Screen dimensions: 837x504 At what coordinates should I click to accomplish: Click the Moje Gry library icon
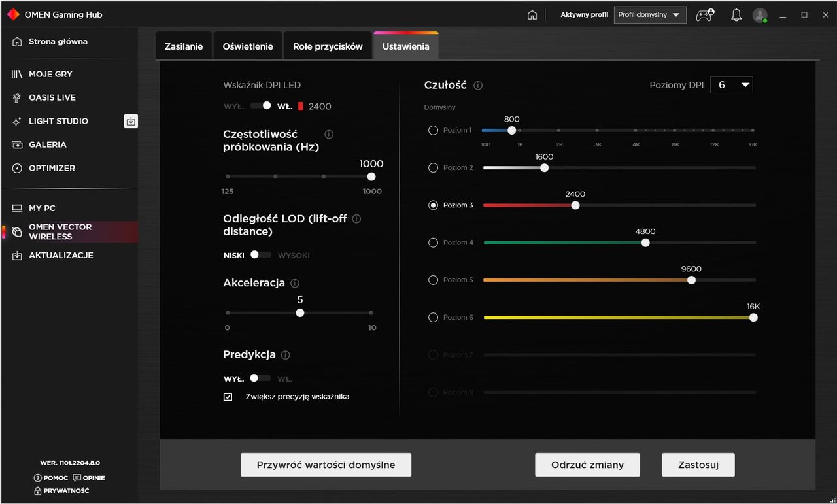(17, 75)
